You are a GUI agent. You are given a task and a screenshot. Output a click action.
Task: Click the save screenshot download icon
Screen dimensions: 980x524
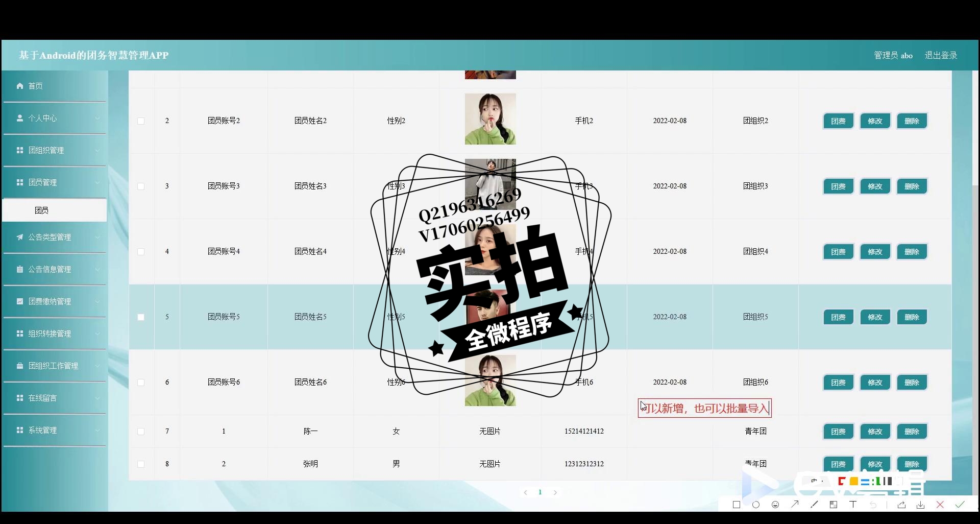920,505
